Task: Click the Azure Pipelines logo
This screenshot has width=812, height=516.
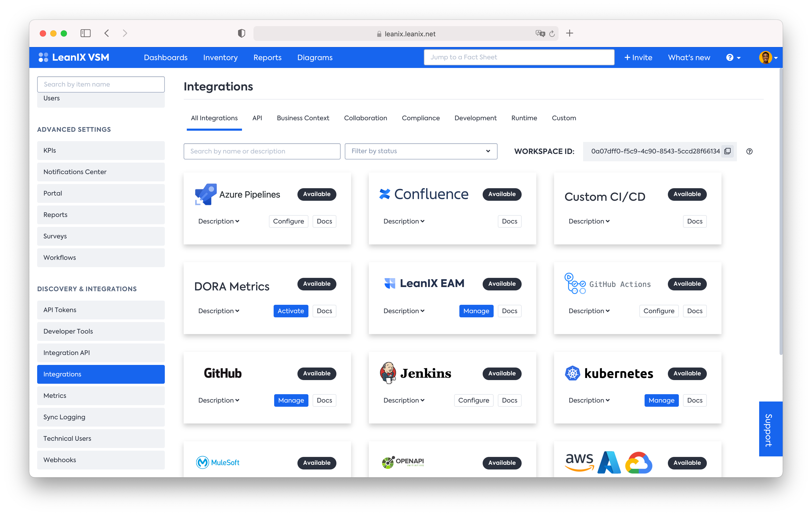Action: (237, 194)
